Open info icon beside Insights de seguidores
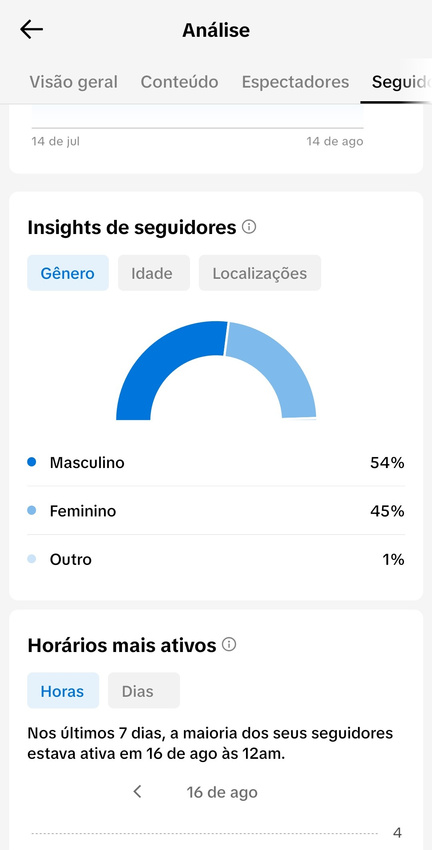 [249, 227]
